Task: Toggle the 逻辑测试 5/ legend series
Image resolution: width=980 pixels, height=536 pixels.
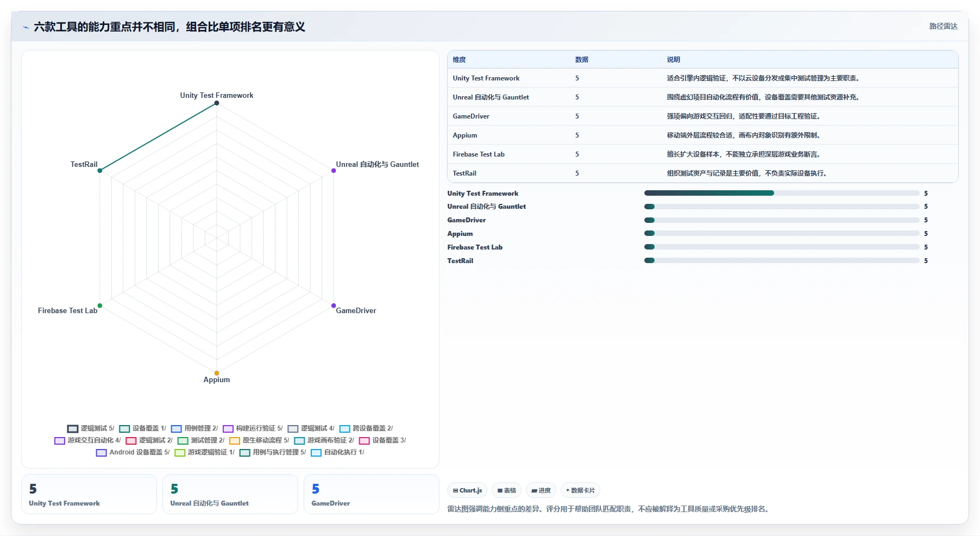Action: [x=91, y=428]
